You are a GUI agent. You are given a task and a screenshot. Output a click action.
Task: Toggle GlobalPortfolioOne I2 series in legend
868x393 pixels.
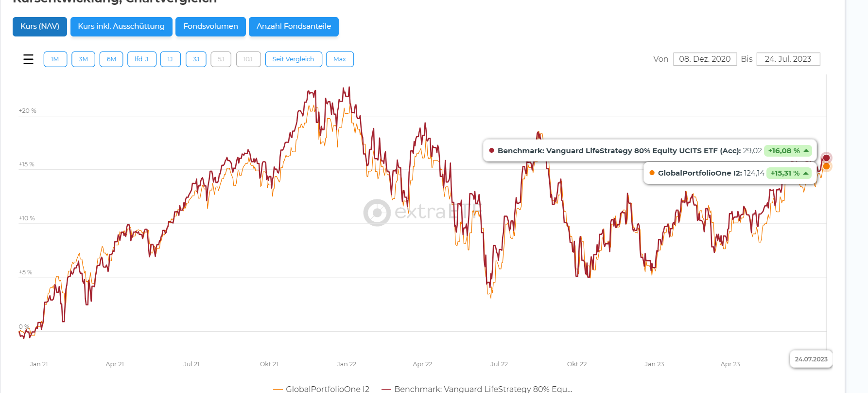322,389
